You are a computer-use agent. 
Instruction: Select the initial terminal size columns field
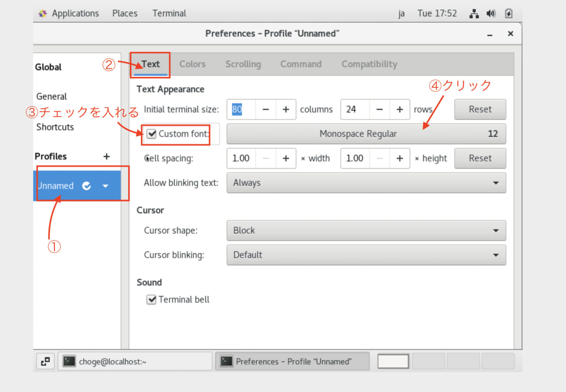(241, 109)
